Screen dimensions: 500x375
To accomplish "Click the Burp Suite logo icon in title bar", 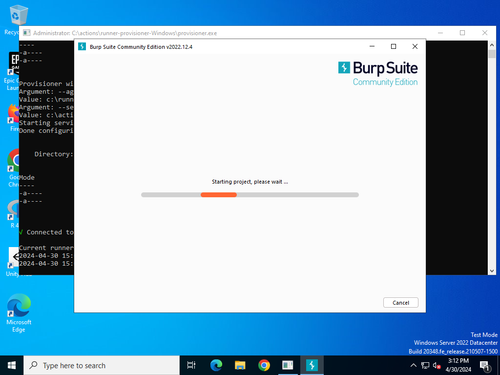I will pyautogui.click(x=82, y=47).
